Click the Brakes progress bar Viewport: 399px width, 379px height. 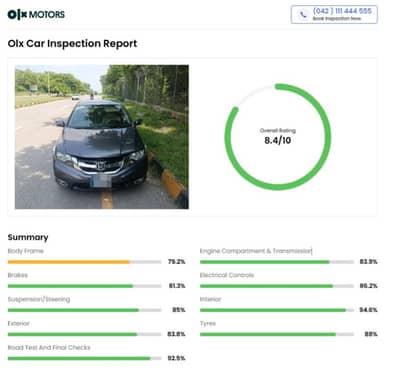tap(85, 286)
